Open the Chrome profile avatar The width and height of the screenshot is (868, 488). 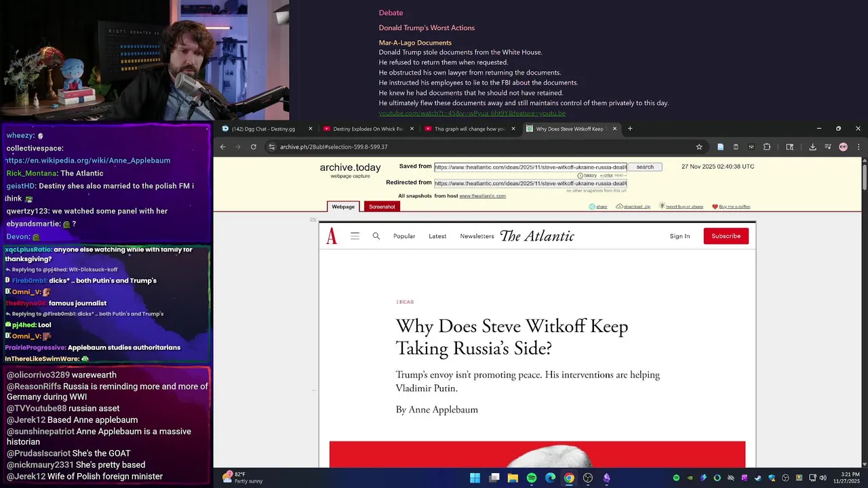(843, 146)
